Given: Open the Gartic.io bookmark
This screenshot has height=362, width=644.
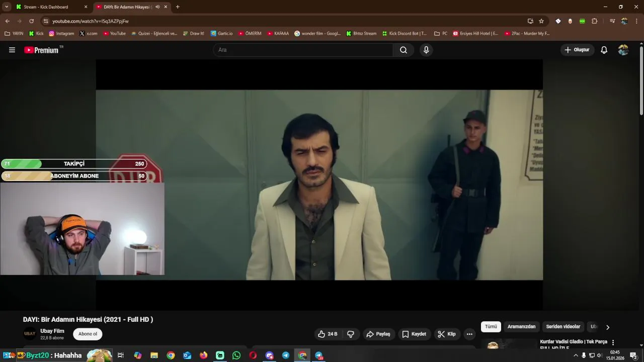Looking at the screenshot, I should tap(221, 34).
